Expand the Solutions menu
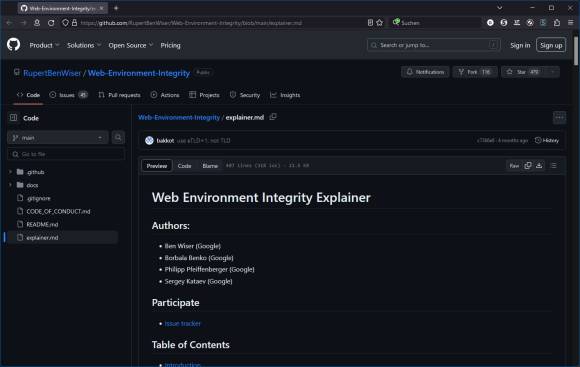 click(84, 45)
